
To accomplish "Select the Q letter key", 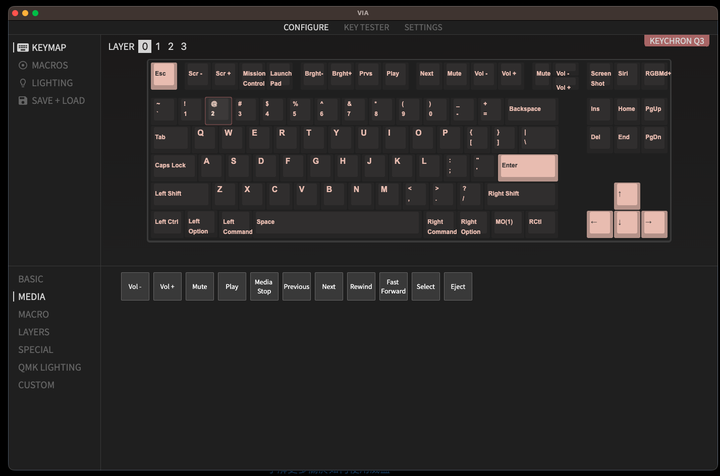I will tap(204, 138).
